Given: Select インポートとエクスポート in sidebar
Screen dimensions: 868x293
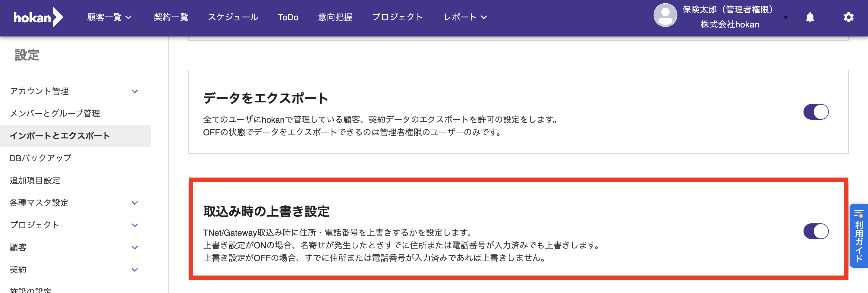Looking at the screenshot, I should [75, 136].
